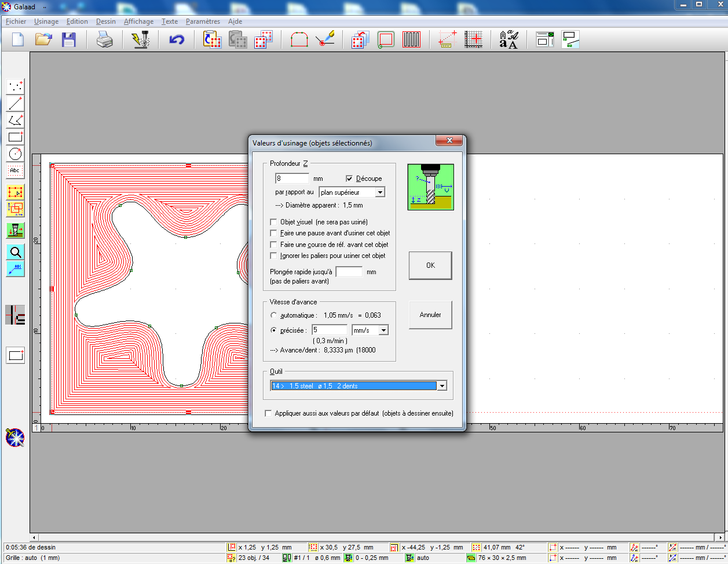Viewport: 728px width, 564px height.
Task: Open the Fichier menu
Action: tap(16, 21)
